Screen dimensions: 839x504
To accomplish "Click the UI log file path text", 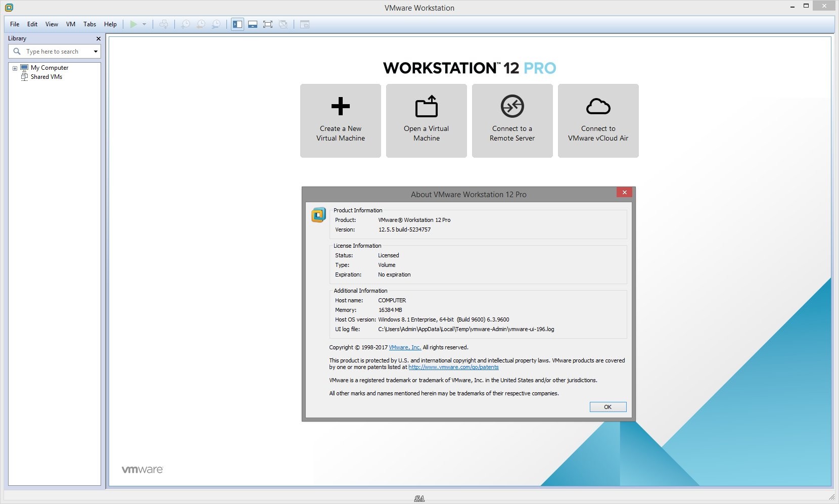I will (466, 329).
